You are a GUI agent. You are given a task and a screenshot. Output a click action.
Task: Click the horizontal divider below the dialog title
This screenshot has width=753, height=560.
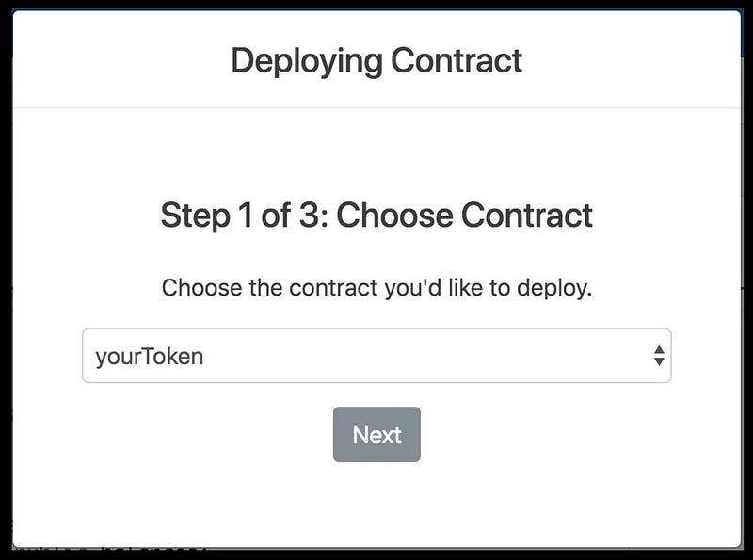coord(376,108)
